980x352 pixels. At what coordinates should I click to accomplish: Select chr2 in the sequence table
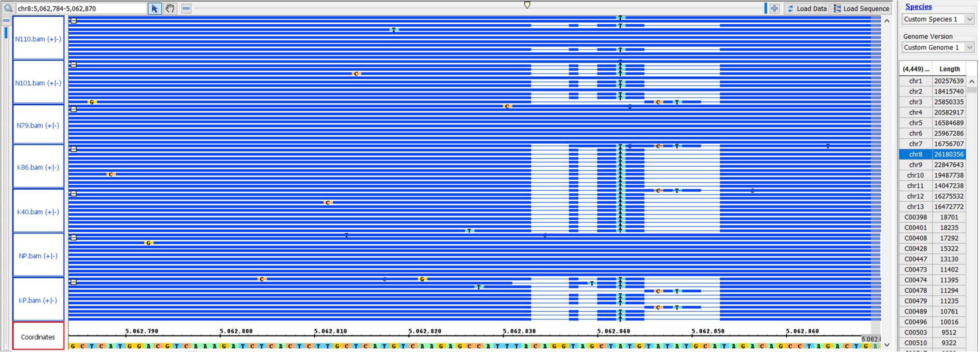(x=915, y=91)
